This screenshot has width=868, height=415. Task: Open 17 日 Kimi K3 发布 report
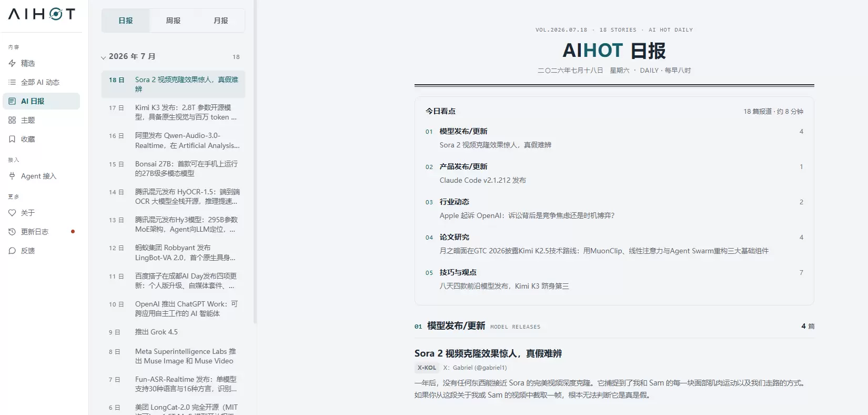click(x=173, y=112)
